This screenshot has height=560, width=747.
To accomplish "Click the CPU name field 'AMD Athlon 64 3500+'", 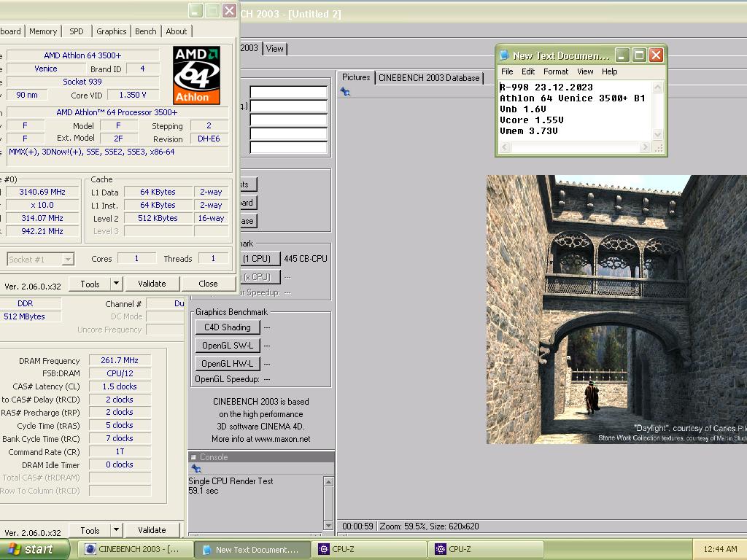I will click(x=82, y=55).
